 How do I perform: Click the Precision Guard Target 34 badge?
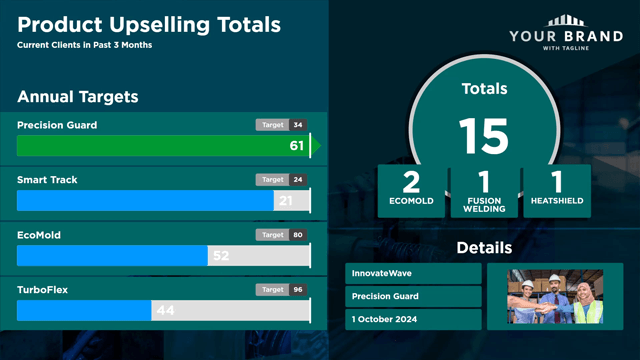[x=281, y=125]
